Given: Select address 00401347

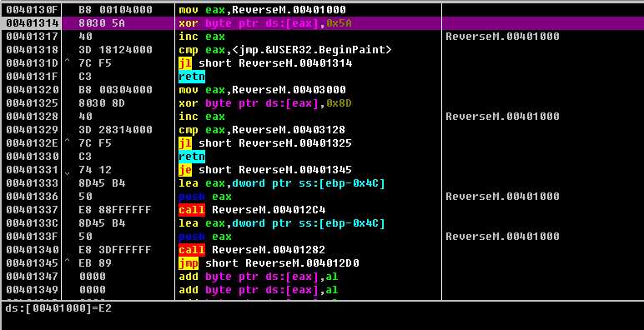Looking at the screenshot, I should click(x=33, y=277).
